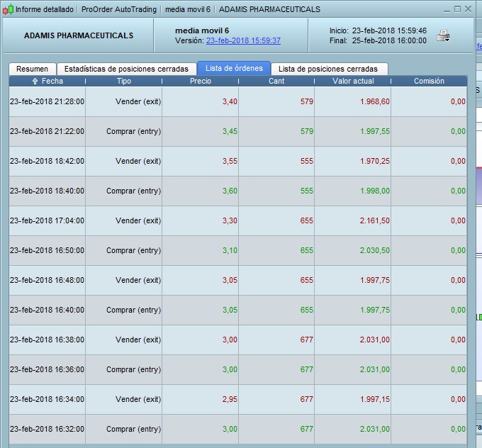Sort orders by the Fecha column header
Screen dimensions: 482x448
(x=47, y=82)
